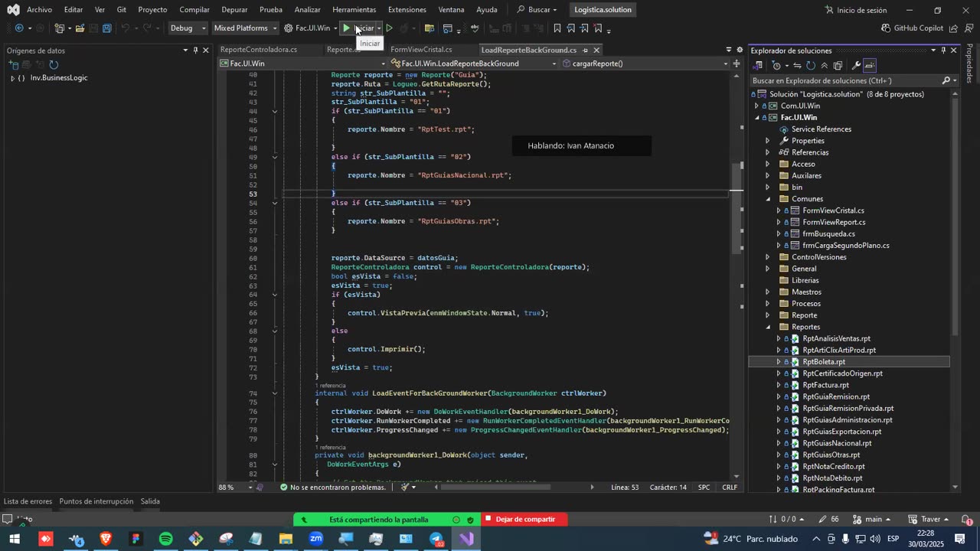
Task: Open the Depurar menu
Action: click(x=234, y=10)
